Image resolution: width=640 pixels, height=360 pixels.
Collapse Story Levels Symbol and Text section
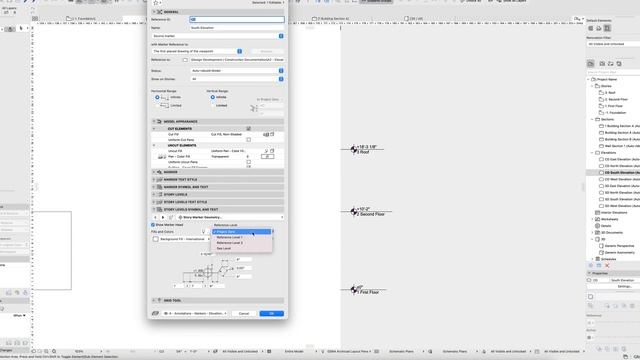click(154, 209)
